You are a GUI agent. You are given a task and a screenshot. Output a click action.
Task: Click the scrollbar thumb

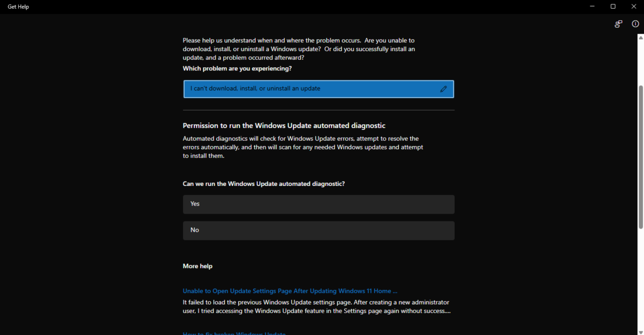click(640, 157)
